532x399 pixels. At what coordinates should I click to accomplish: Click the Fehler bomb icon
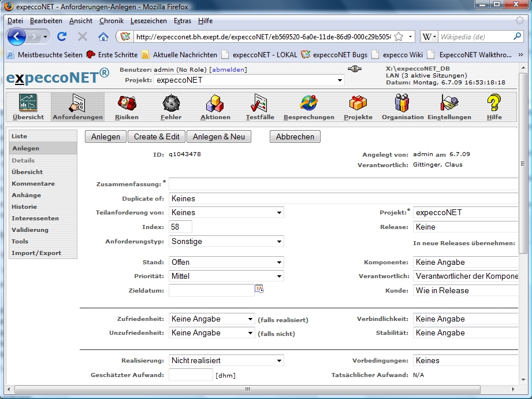pyautogui.click(x=171, y=104)
